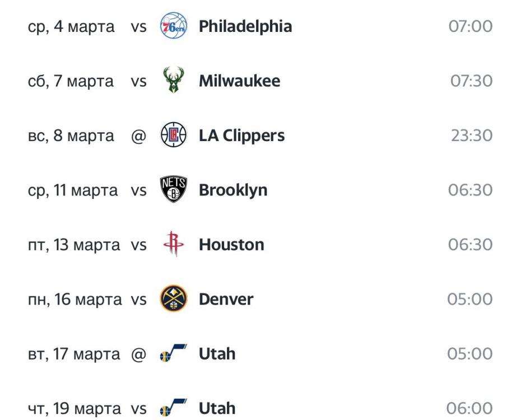Select the 23:30 game time

click(x=472, y=136)
